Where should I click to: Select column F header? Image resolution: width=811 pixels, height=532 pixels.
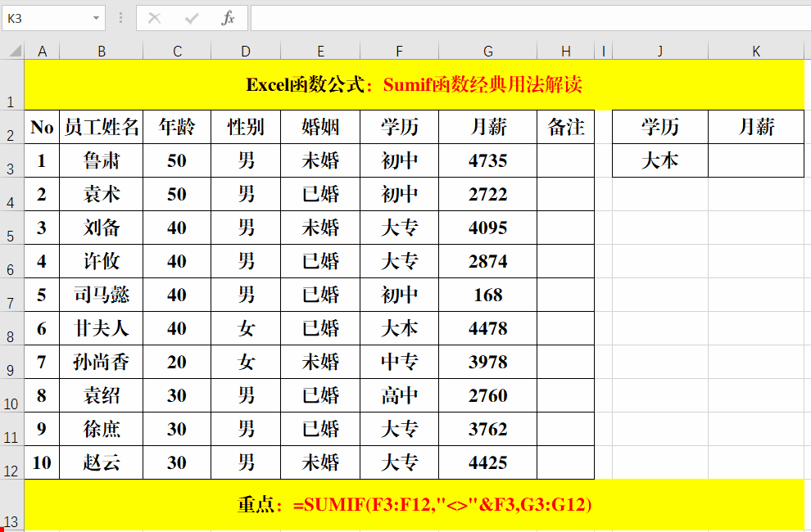tap(399, 52)
